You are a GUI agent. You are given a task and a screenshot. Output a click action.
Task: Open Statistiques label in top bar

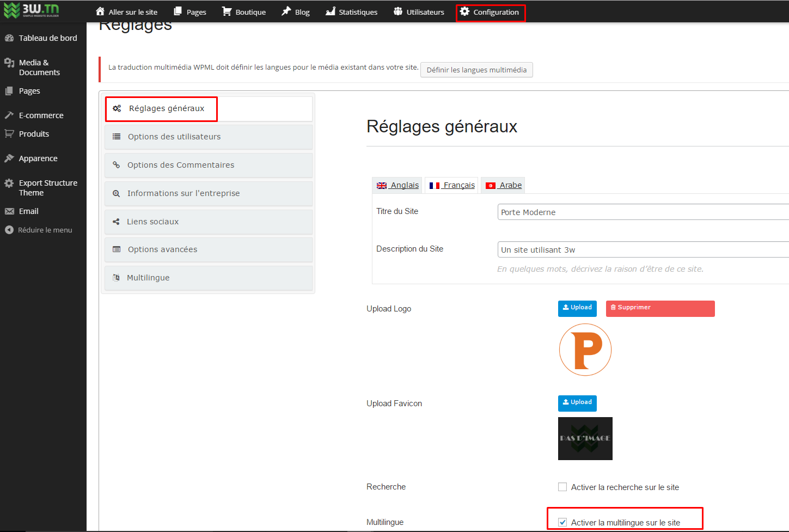tap(358, 12)
